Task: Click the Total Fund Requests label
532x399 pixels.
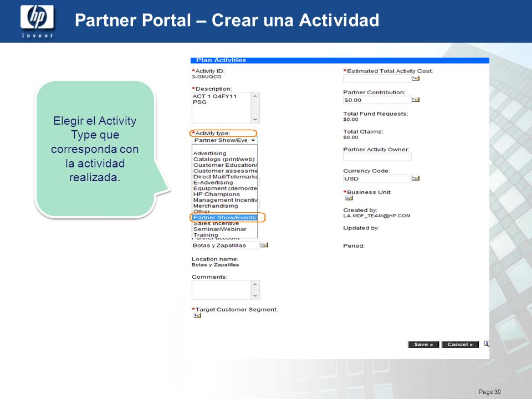Action: 376,114
